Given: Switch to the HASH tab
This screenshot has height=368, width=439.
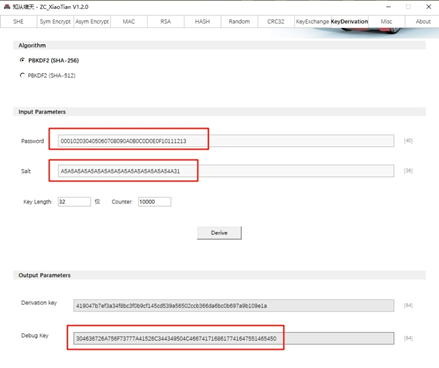Looking at the screenshot, I should [202, 21].
